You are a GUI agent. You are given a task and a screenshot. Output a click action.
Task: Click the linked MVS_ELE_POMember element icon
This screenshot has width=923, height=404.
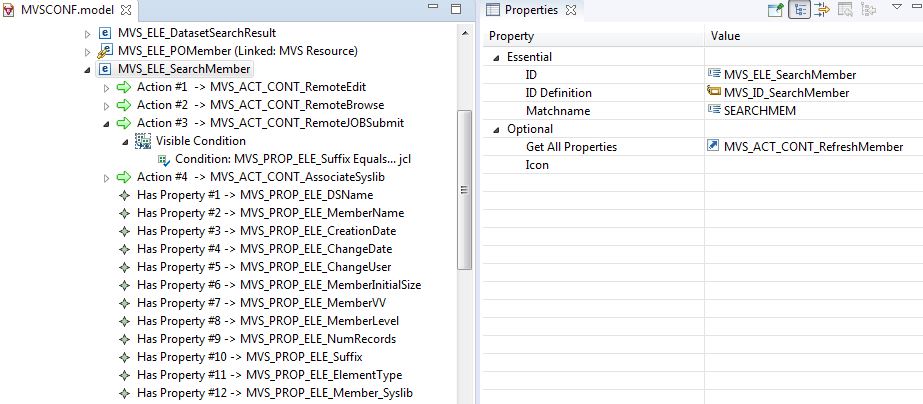pyautogui.click(x=104, y=51)
